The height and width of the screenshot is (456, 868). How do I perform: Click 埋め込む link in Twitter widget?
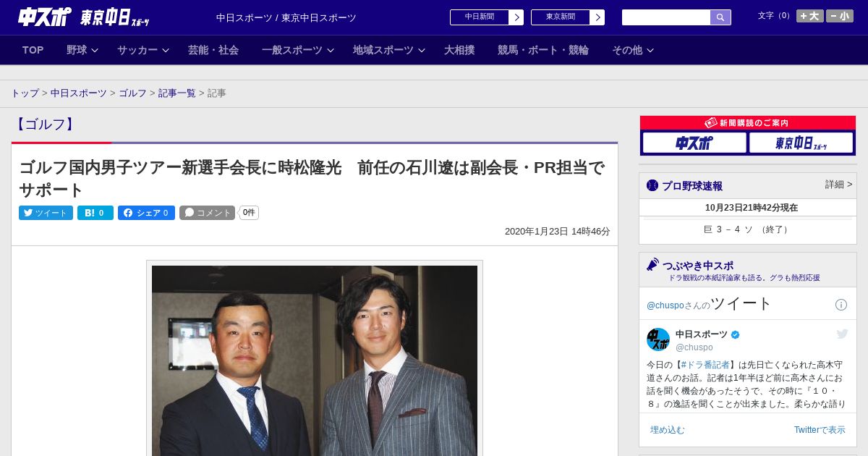[x=667, y=430]
